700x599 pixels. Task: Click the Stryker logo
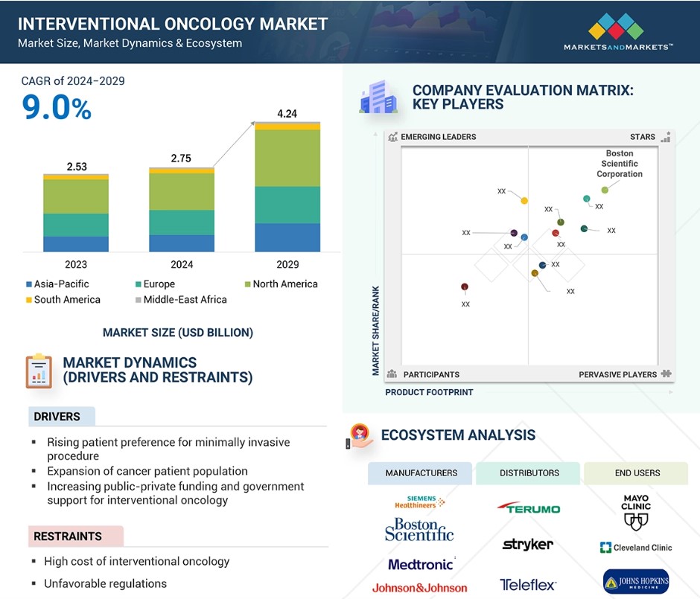(528, 544)
